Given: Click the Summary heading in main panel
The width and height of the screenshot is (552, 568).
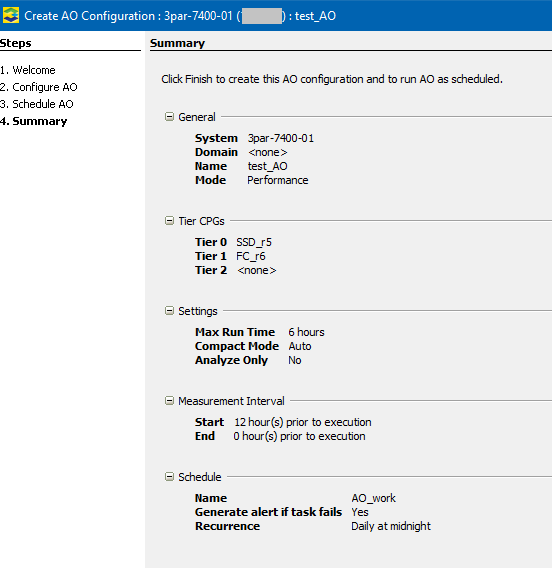Looking at the screenshot, I should tap(177, 43).
